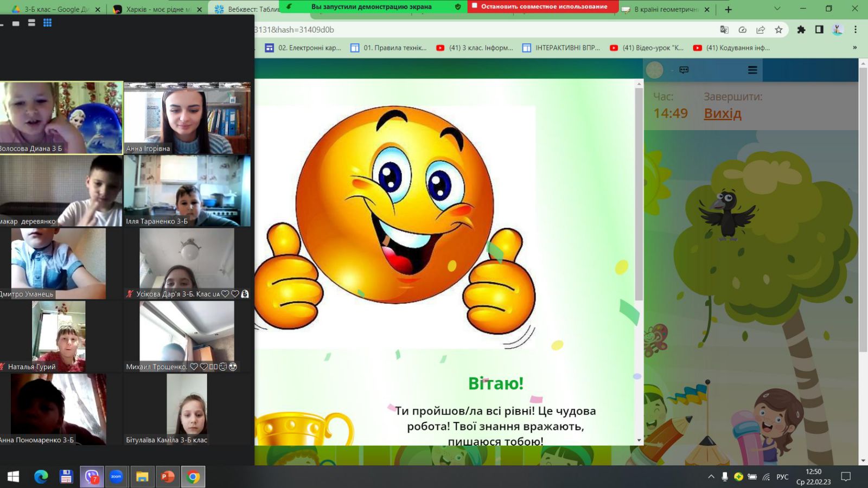Screen dimensions: 868x488
Task: Select Zoom speaker view layout icon
Action: point(31,23)
